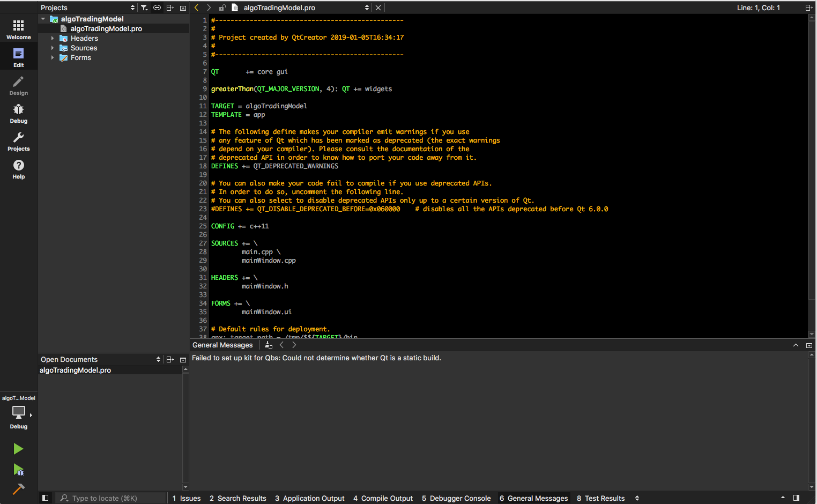Click Open Documents scrollbar down arrow
Screen dimensions: 817x504
pyautogui.click(x=185, y=487)
